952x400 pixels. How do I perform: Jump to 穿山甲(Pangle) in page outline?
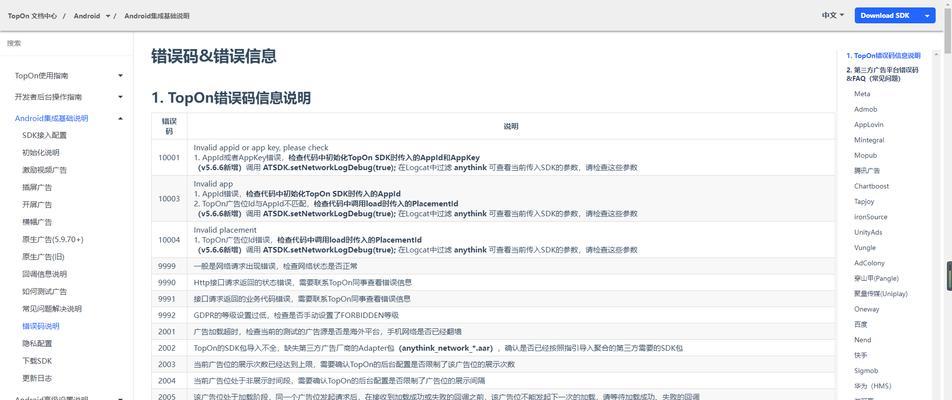[876, 279]
